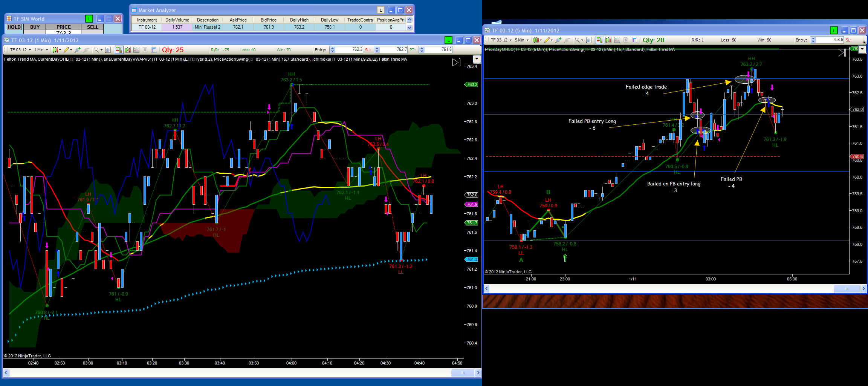Expand draw tools arrow in 1 Min chart
Screen dimensions: 868x386
71,50
